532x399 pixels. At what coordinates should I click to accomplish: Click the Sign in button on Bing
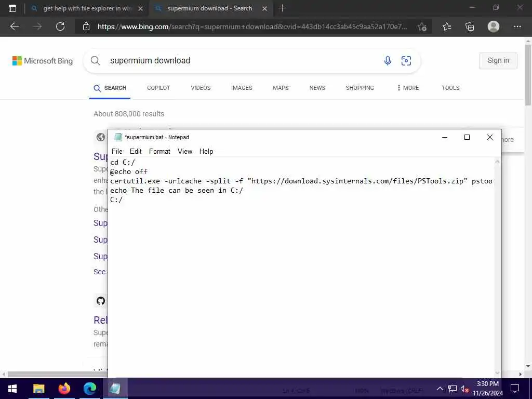(498, 60)
